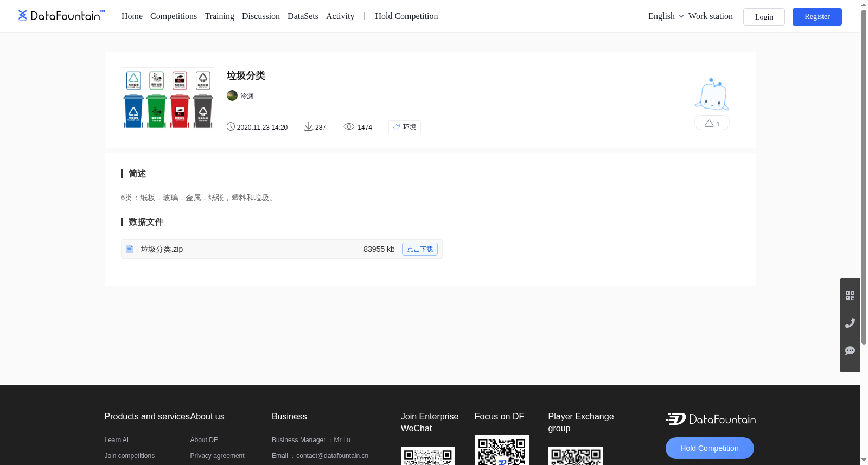The image size is (868, 465).
Task: Click the DataFountain logo in header
Action: tap(61, 16)
